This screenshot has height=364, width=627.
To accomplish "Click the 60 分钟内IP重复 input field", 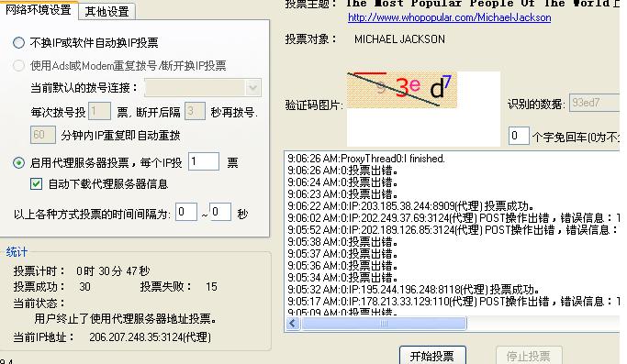I will (43, 135).
